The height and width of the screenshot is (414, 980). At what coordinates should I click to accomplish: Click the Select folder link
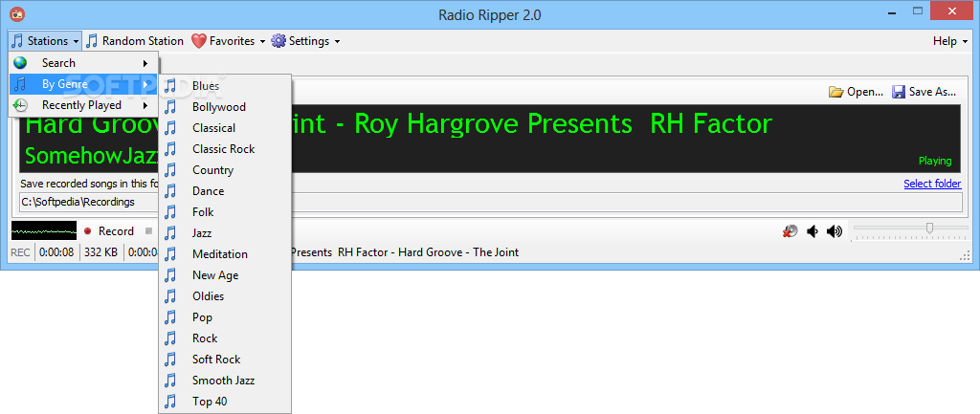[x=932, y=184]
